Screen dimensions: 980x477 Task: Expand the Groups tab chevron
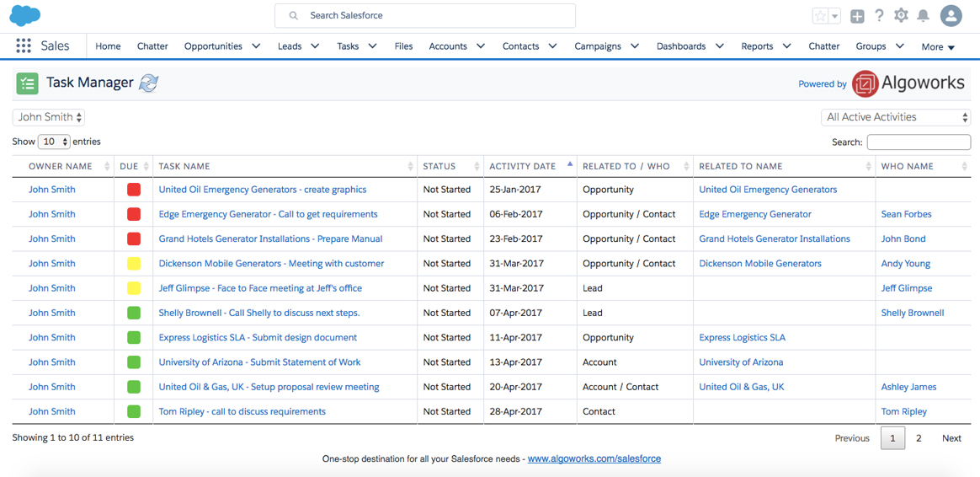[900, 46]
